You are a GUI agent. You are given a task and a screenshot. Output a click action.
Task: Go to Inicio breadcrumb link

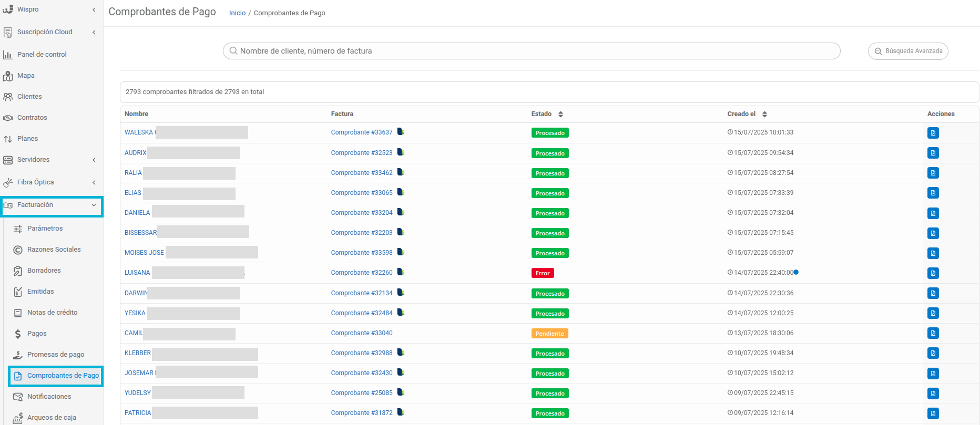click(x=237, y=13)
